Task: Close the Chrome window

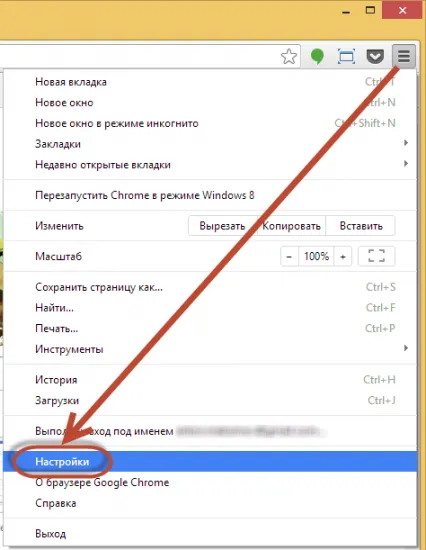Action: (x=402, y=10)
